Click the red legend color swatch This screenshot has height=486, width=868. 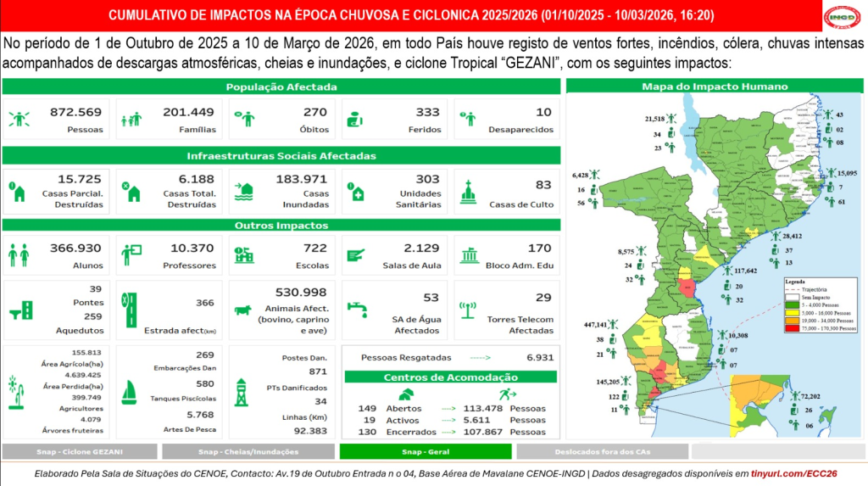[x=792, y=327]
